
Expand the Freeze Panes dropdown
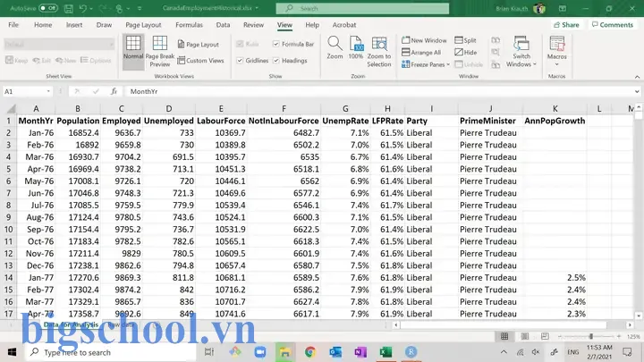coord(448,64)
